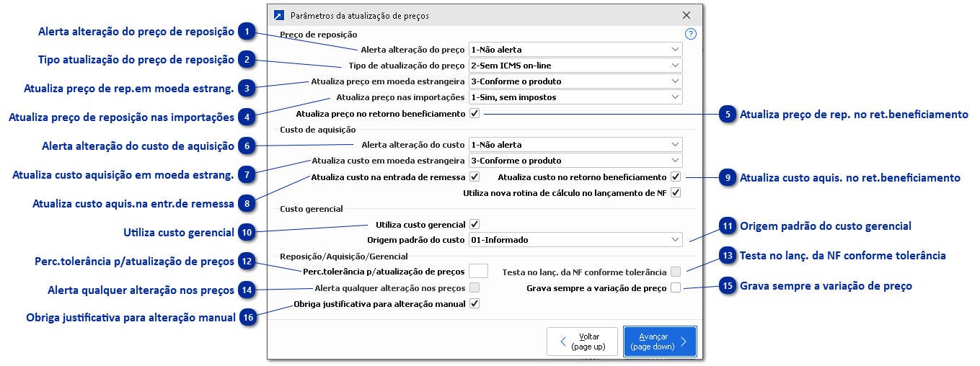Toggle 'Atualiza custo no retorno beneficiamento' checkbox
980x366 pixels.
[676, 177]
